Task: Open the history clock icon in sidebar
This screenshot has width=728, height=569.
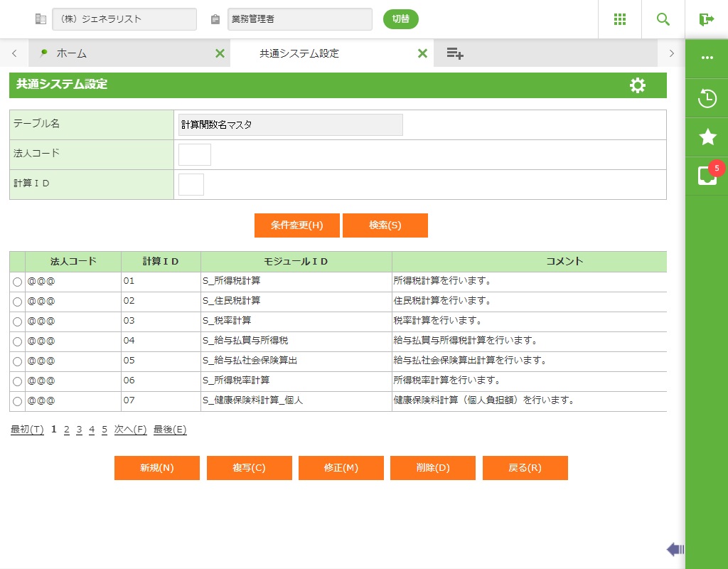Action: [x=707, y=98]
